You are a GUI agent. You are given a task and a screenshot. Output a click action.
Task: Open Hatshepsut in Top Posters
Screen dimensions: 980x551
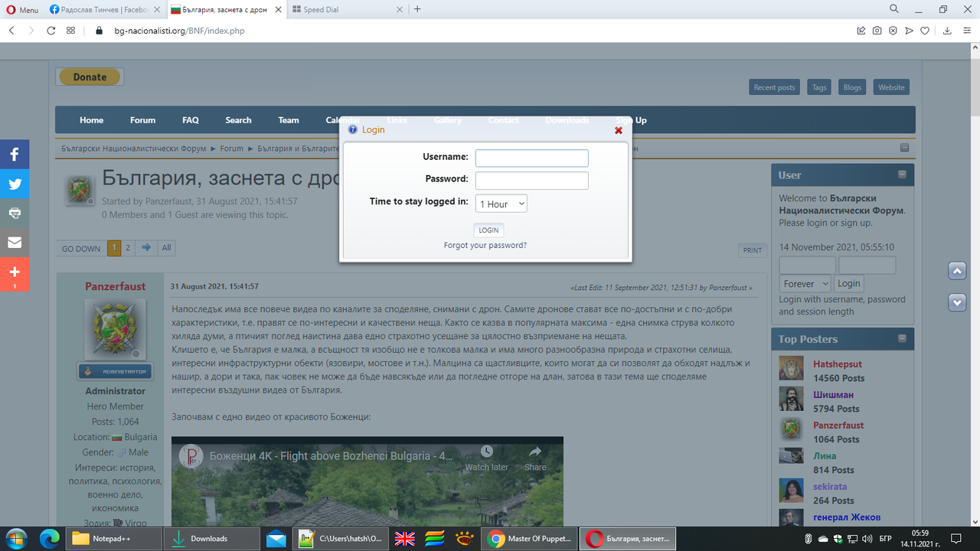click(838, 364)
